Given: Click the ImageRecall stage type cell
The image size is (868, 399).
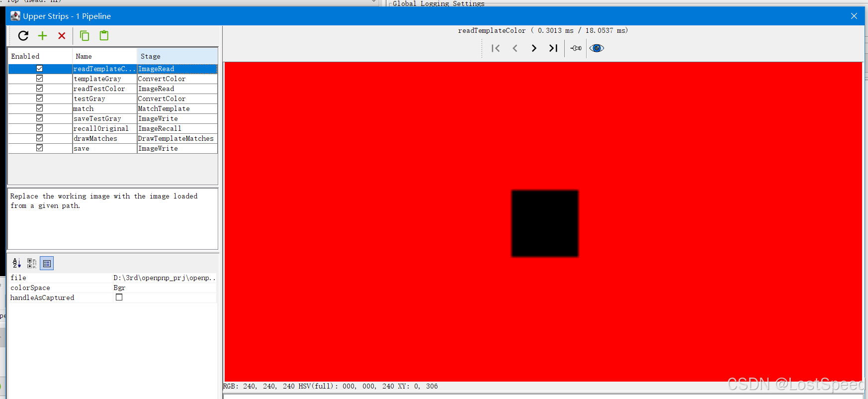Looking at the screenshot, I should pyautogui.click(x=177, y=128).
